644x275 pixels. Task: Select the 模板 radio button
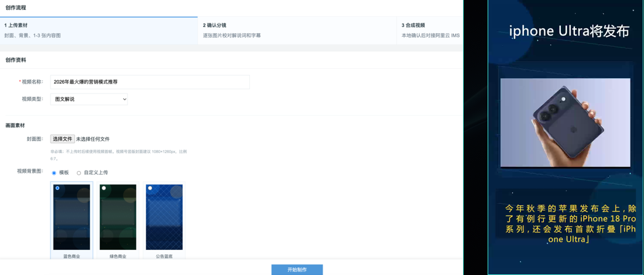(54, 173)
